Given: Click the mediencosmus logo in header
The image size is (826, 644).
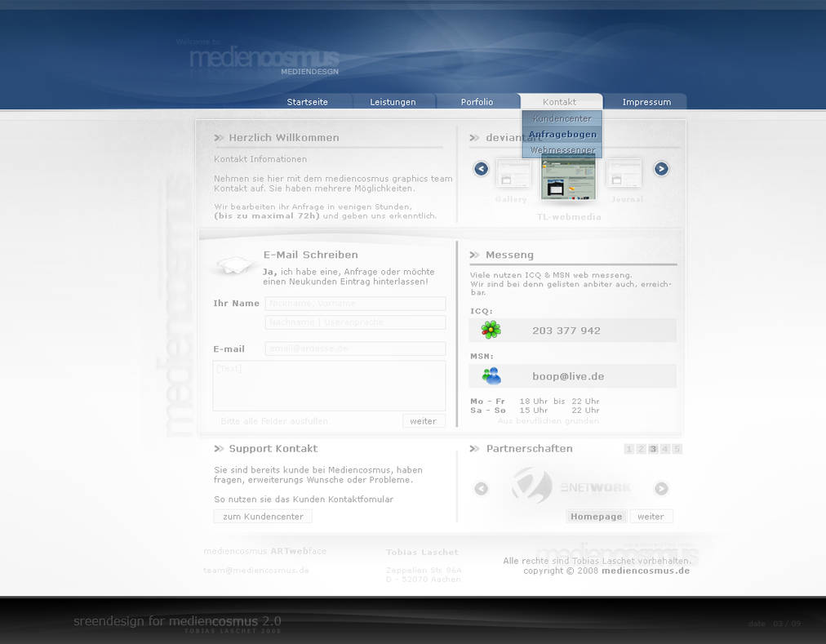Looking at the screenshot, I should [x=264, y=59].
